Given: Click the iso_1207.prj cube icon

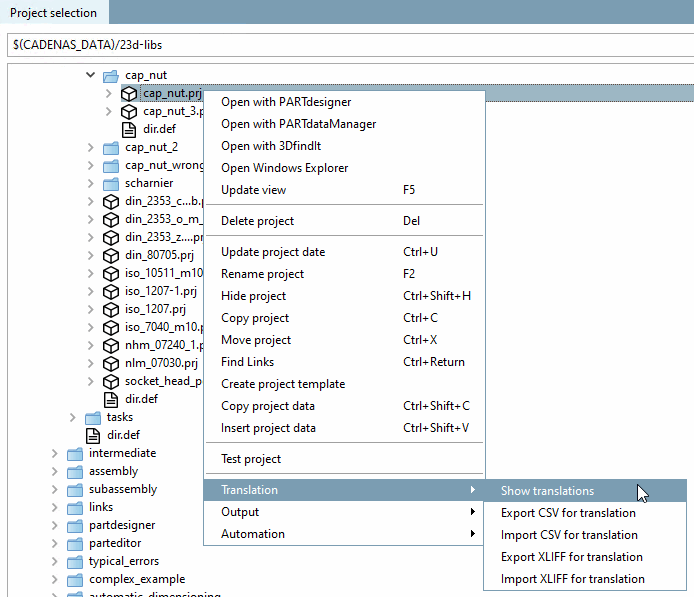Looking at the screenshot, I should point(110,309).
